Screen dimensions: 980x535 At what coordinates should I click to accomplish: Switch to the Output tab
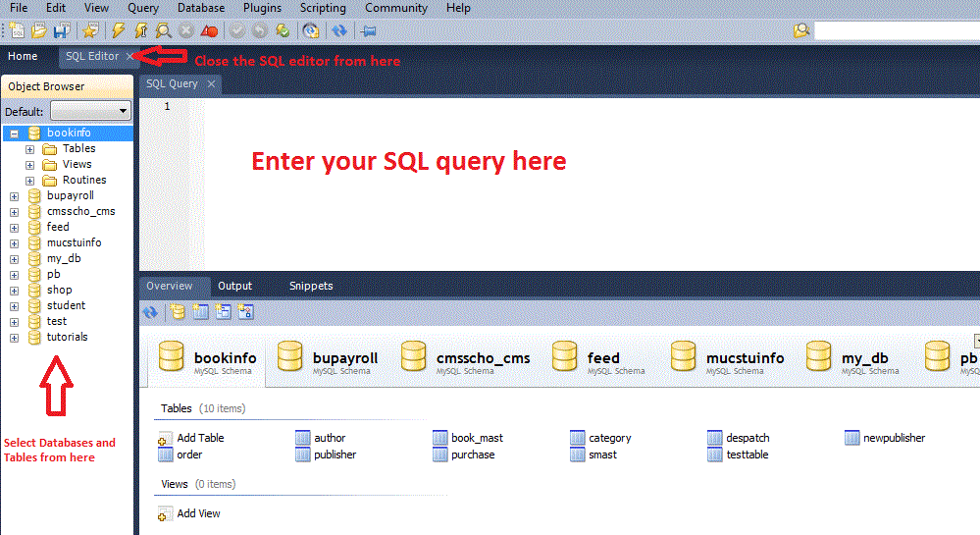pos(235,286)
